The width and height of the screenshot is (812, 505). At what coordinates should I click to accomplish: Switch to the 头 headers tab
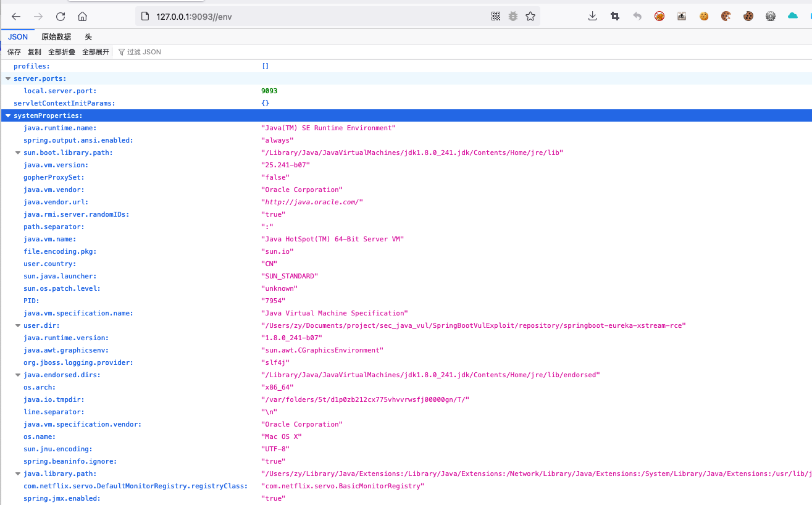[x=88, y=37]
